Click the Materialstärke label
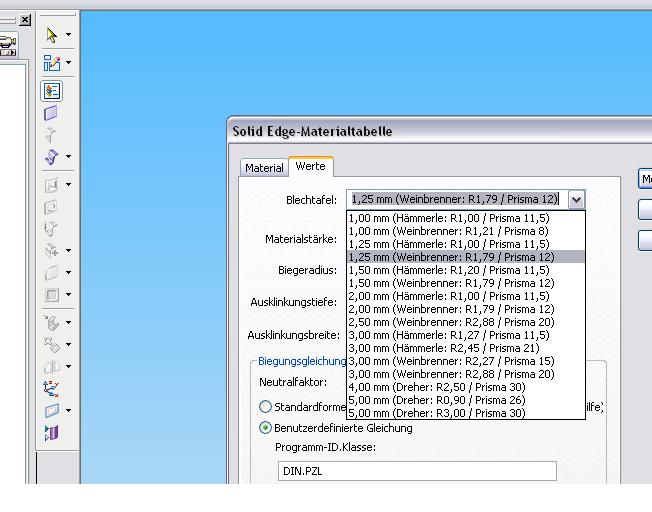Image resolution: width=652 pixels, height=512 pixels. coord(301,239)
